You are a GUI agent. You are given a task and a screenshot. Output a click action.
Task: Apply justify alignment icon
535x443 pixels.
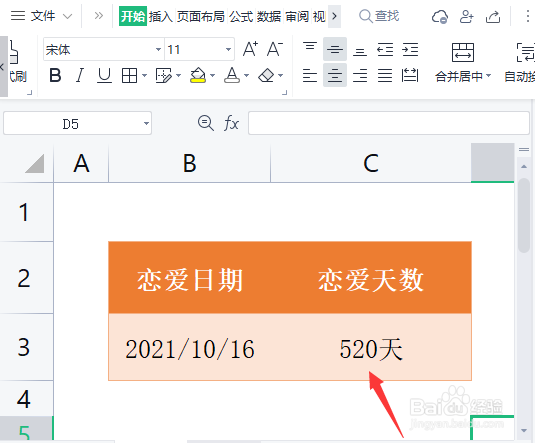tap(385, 75)
